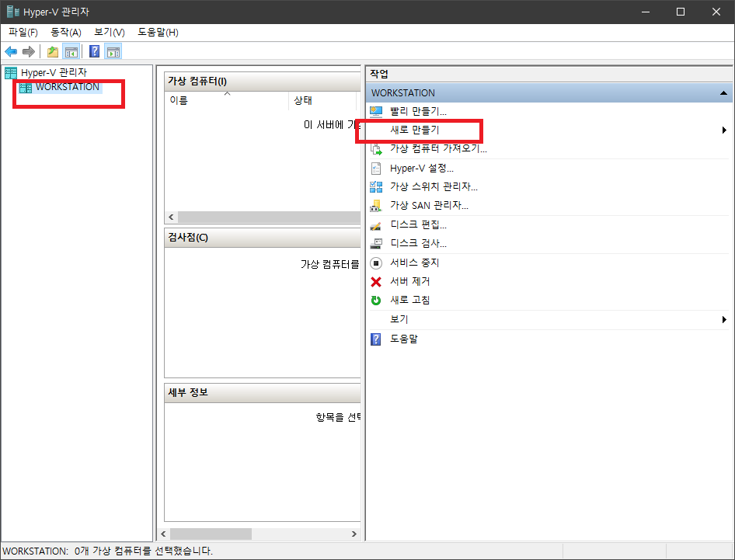
Task: Open 가상 스위치 관리자
Action: click(x=434, y=186)
